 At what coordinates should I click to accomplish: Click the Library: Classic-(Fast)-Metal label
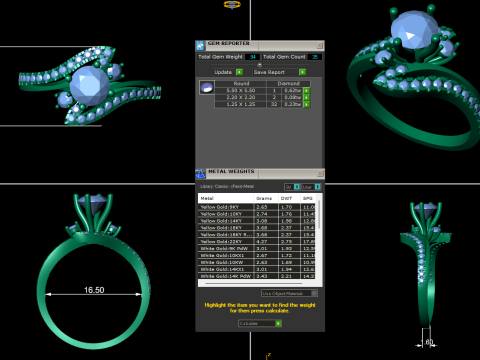227,186
